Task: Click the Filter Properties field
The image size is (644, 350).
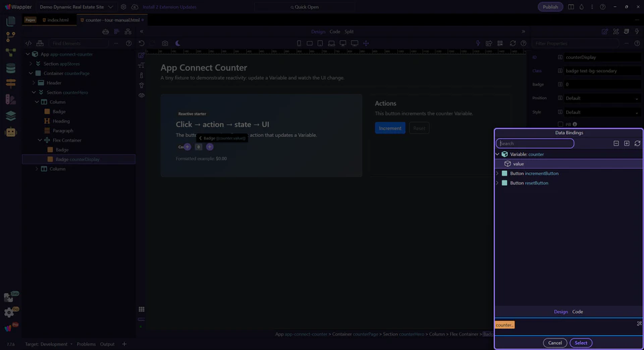Action: tap(575, 44)
